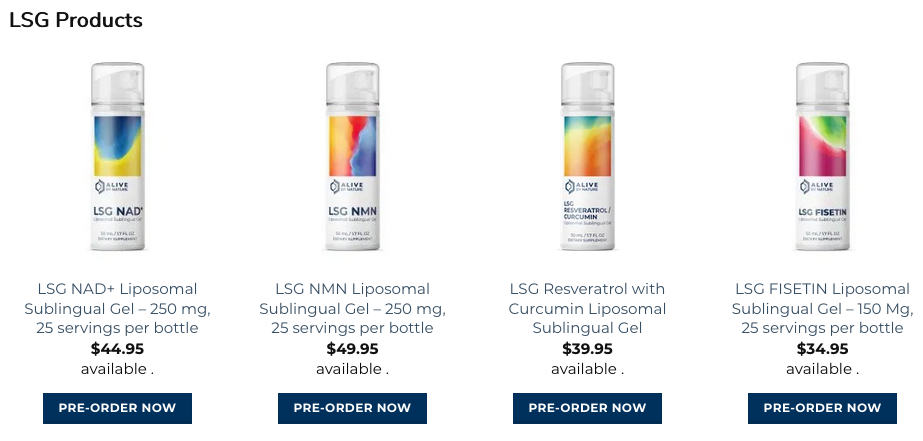Open the LSG NAD+ bottle product image
The image size is (923, 441).
coord(117,157)
